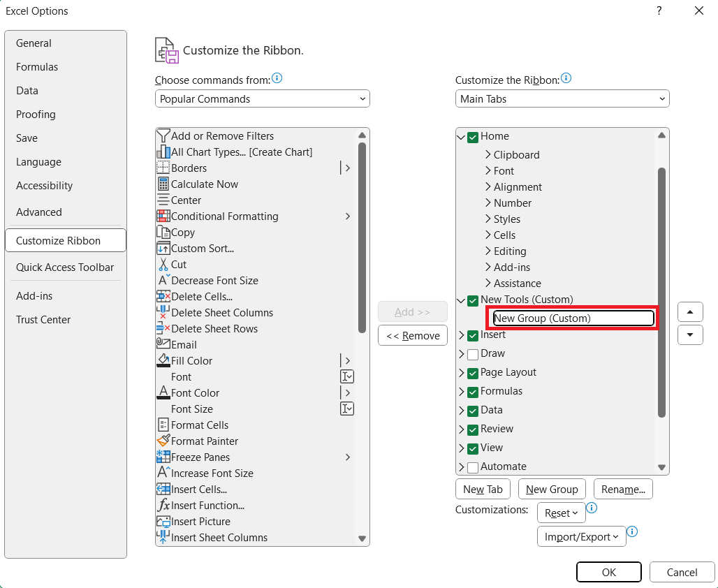Toggle the Formulas tab checkbox

[x=473, y=392]
